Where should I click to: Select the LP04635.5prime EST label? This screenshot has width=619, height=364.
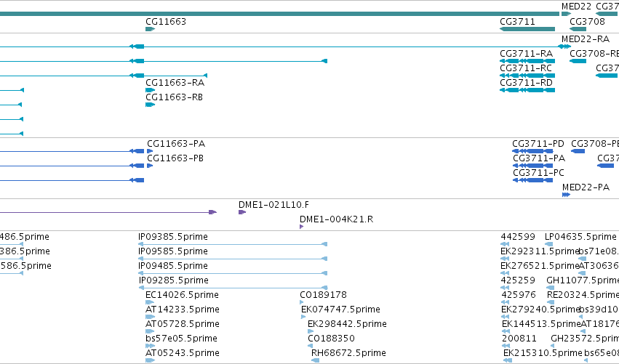click(x=580, y=237)
